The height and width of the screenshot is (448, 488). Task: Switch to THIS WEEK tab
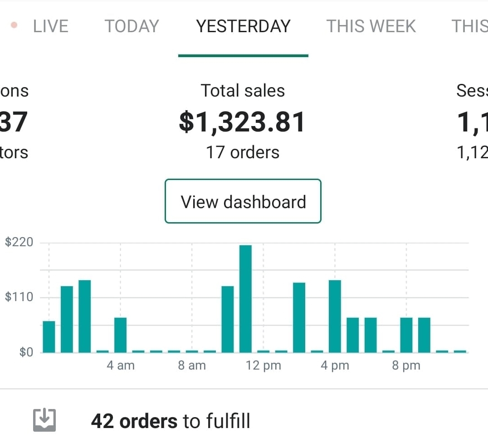pos(371,26)
